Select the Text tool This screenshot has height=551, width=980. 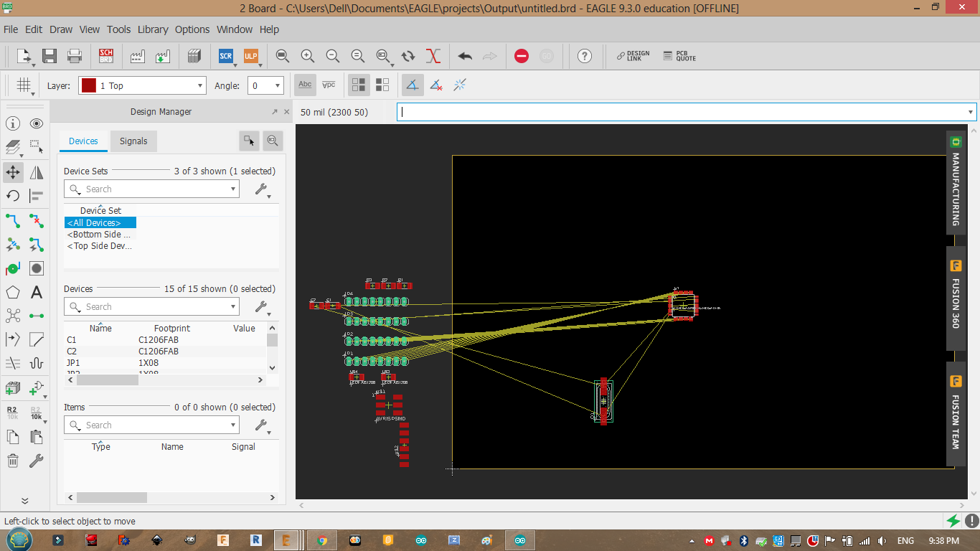[37, 293]
